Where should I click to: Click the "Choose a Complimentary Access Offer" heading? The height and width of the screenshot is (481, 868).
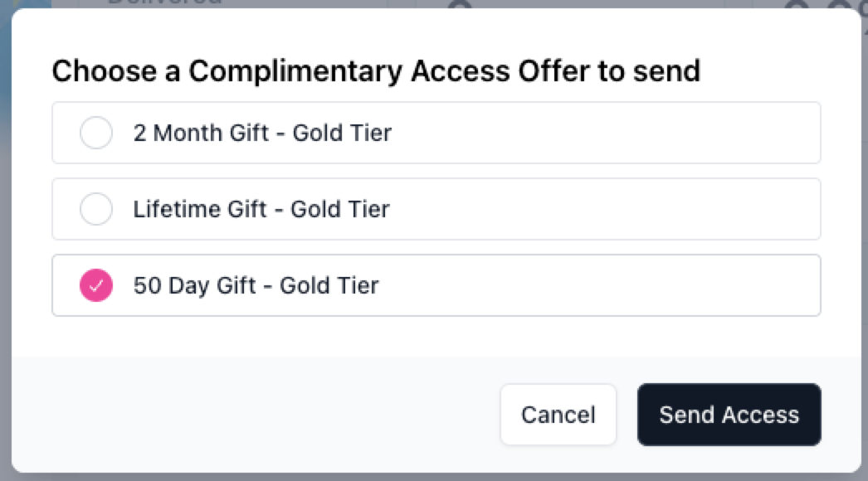[376, 71]
